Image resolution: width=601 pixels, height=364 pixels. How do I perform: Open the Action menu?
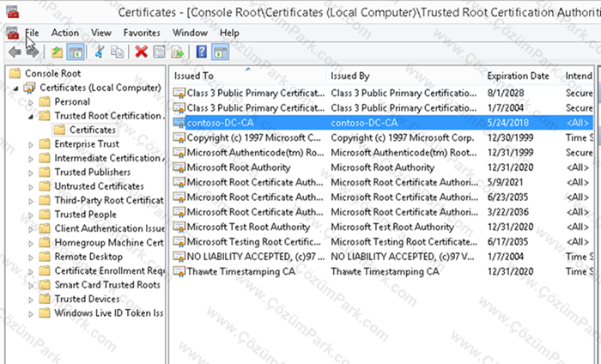click(x=65, y=33)
